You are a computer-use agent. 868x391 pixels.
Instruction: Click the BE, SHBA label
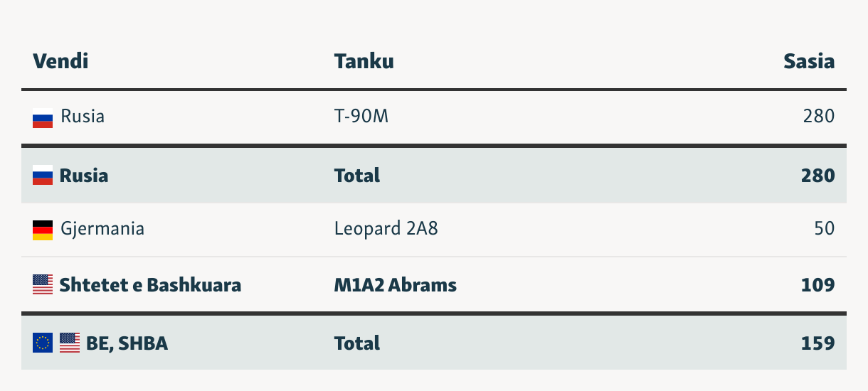[127, 343]
